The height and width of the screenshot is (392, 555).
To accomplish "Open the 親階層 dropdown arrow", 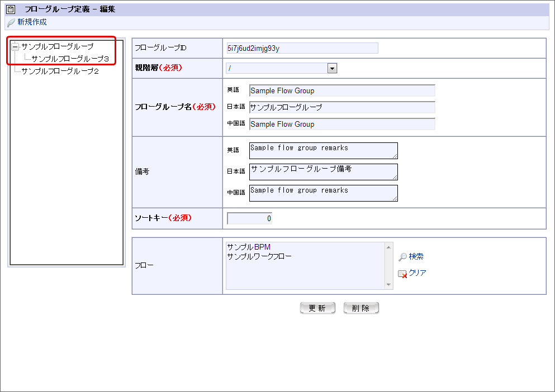I will (332, 68).
